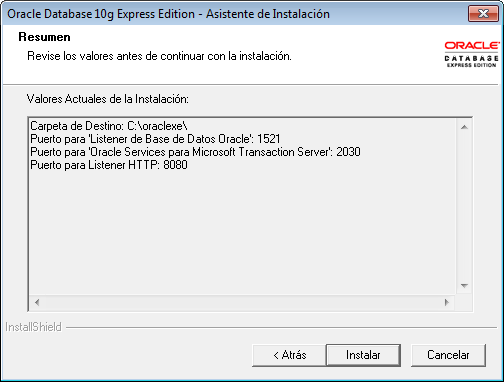Image resolution: width=504 pixels, height=382 pixels.
Task: Click the Instalar button
Action: point(363,355)
